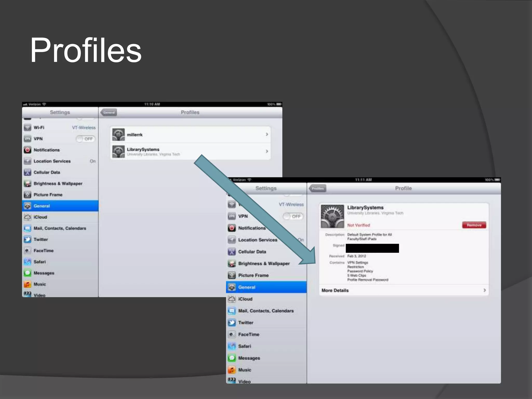Image resolution: width=532 pixels, height=399 pixels.
Task: Expand More Details chevron
Action: [x=484, y=290]
